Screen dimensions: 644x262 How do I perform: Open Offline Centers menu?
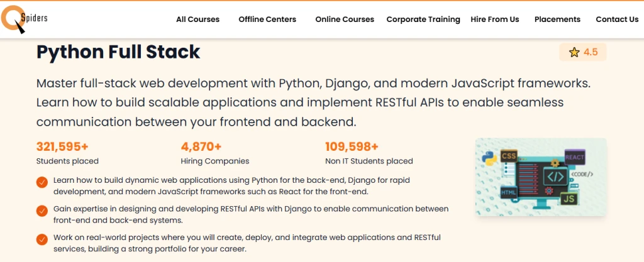[x=267, y=19]
